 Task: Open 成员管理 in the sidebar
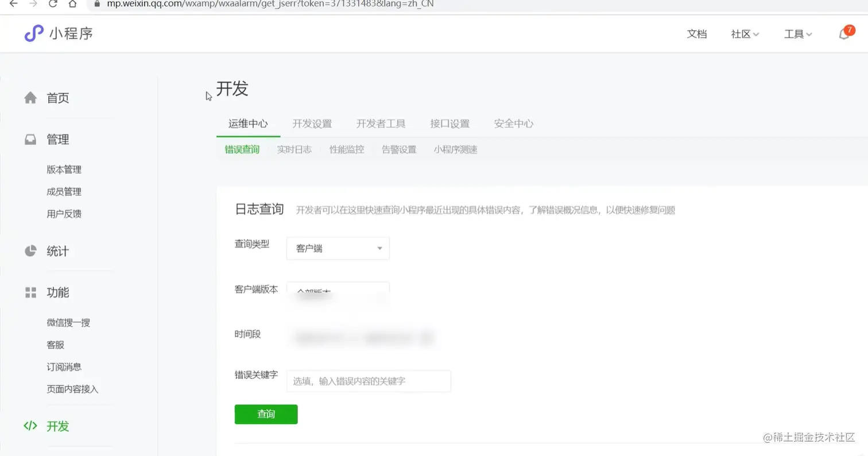(64, 192)
